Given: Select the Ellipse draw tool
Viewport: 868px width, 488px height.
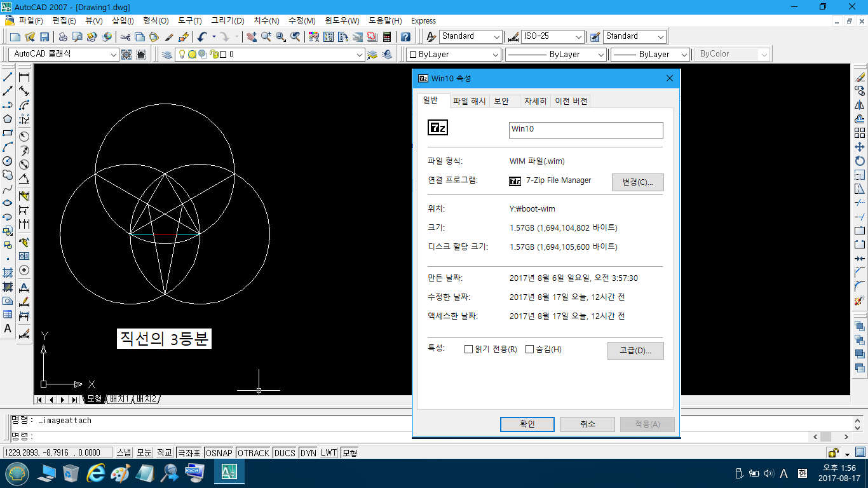Looking at the screenshot, I should 8,203.
